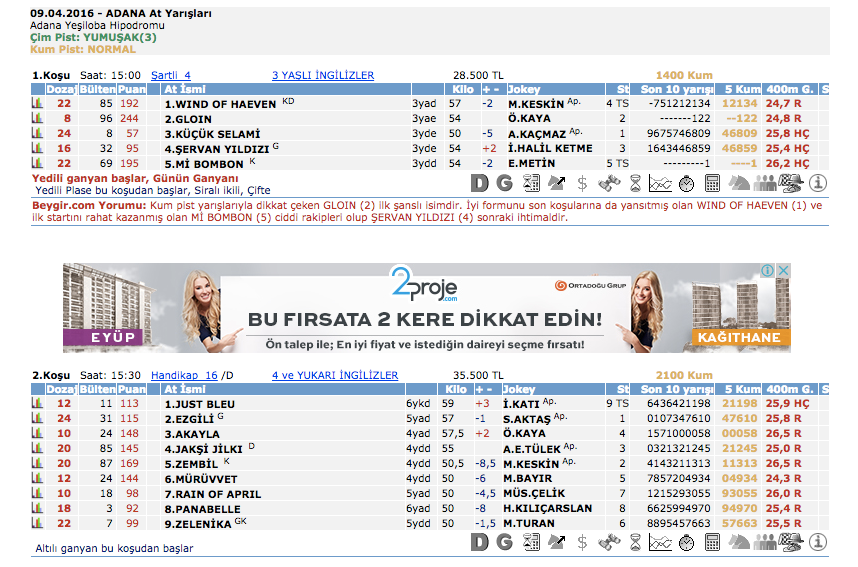Select horse 4.ŞERVAN YILDIZI
The height and width of the screenshot is (567, 858).
[x=217, y=149]
